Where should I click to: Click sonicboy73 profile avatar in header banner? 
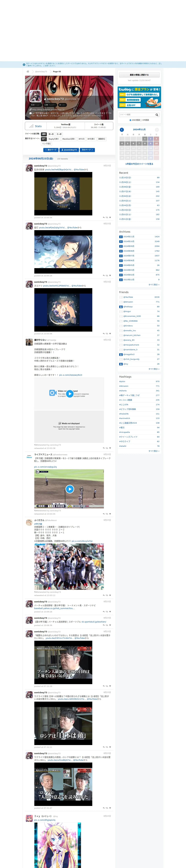click(x=35, y=96)
